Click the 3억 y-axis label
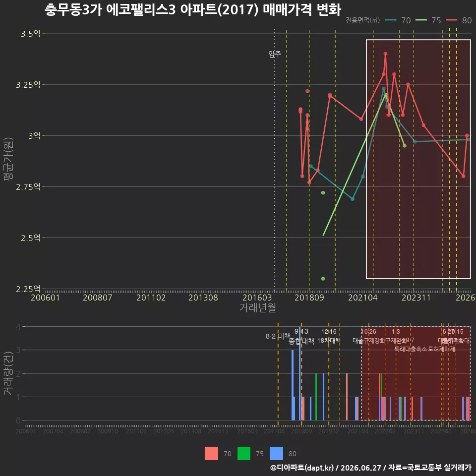The width and height of the screenshot is (476, 476). 34,136
